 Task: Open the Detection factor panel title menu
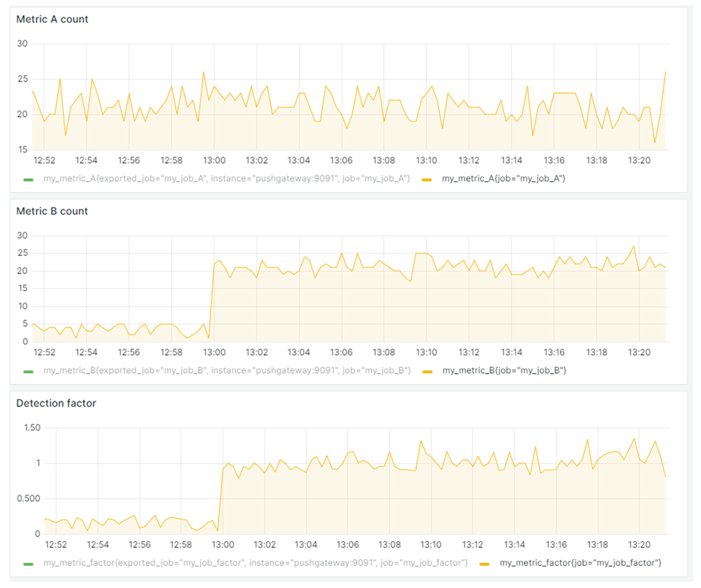(56, 403)
